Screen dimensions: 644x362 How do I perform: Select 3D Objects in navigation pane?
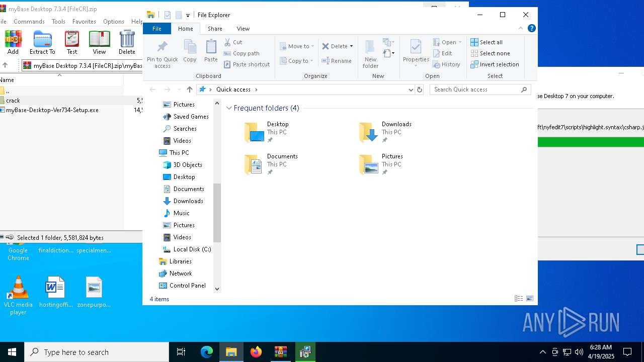pos(183,165)
